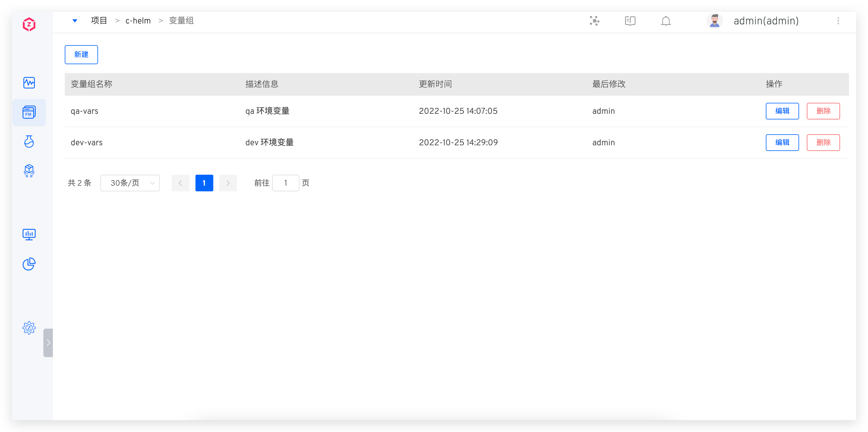Select the pie chart report sidebar icon

29,264
